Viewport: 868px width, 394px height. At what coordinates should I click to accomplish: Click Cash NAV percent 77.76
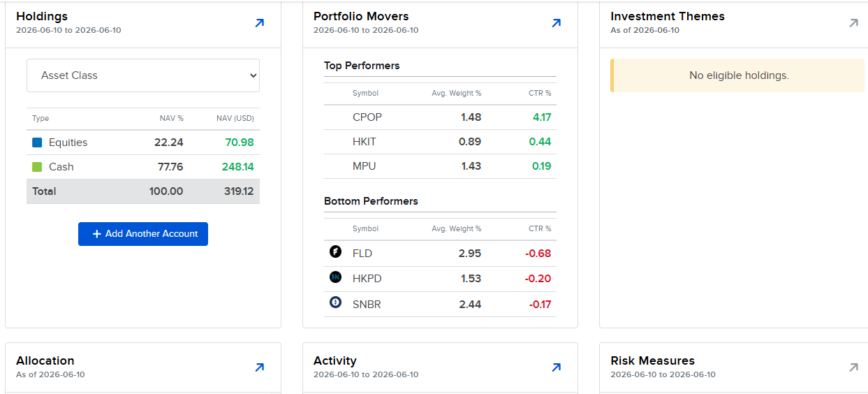(169, 167)
